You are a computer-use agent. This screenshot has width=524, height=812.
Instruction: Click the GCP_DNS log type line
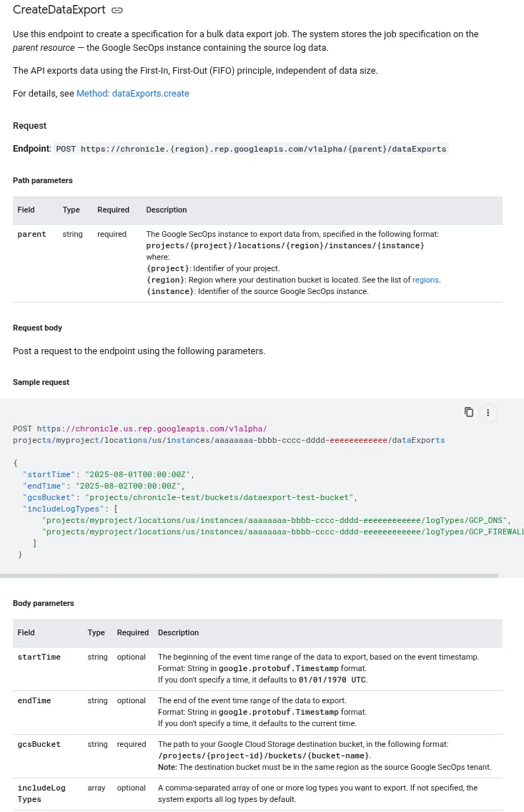277,520
